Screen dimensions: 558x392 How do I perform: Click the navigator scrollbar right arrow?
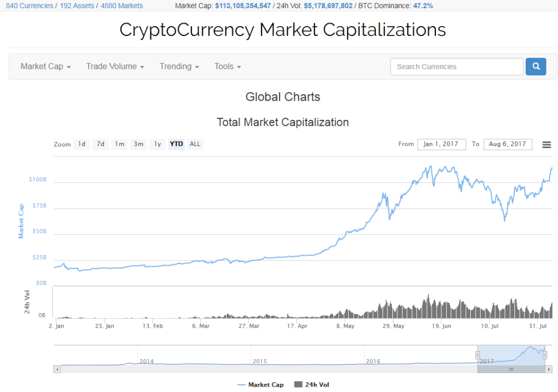548,369
